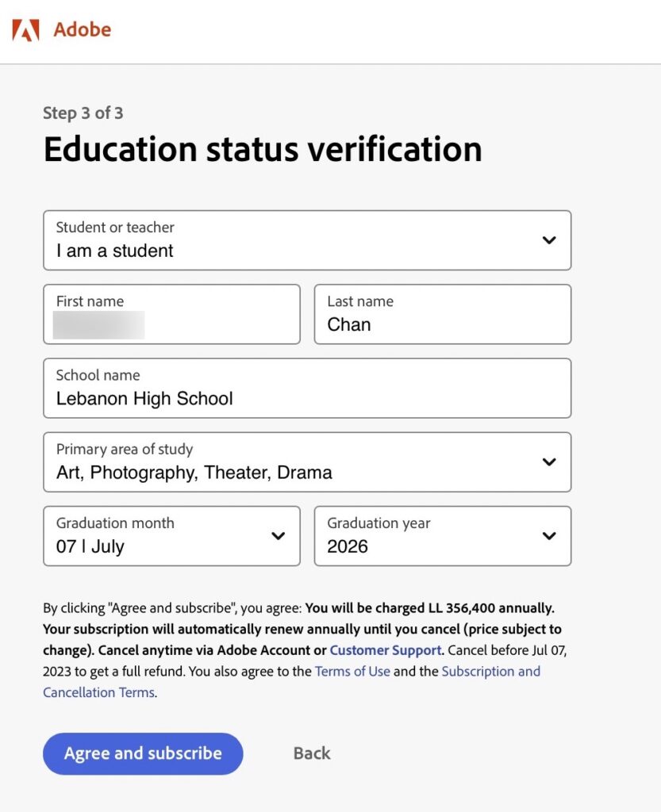Expand the Primary area of study dropdown
The height and width of the screenshot is (812, 661).
(x=307, y=462)
